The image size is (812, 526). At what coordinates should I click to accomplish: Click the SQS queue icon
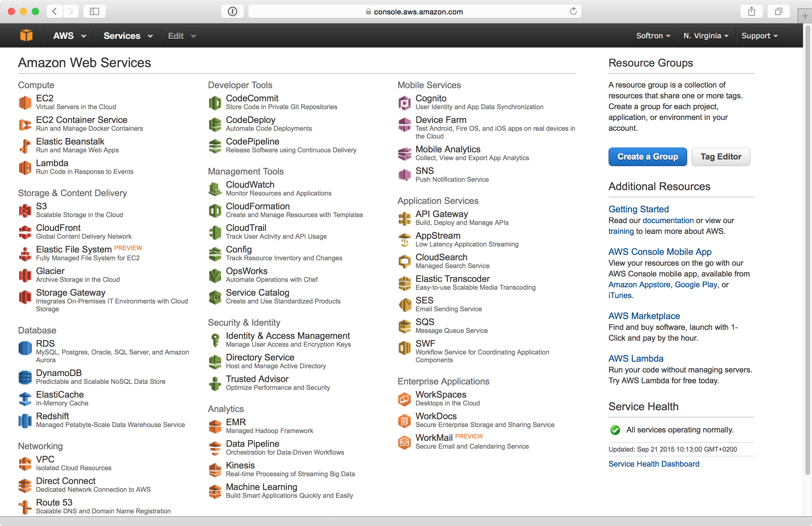tap(404, 326)
